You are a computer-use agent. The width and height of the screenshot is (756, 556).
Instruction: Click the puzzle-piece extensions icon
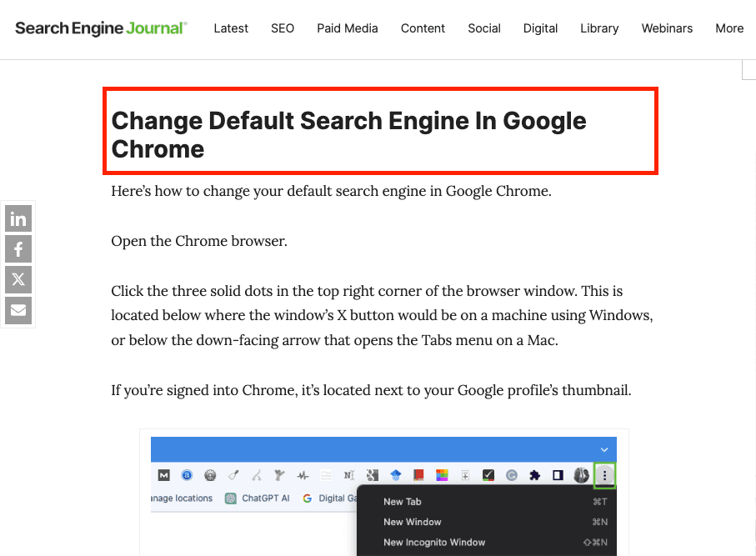[534, 475]
